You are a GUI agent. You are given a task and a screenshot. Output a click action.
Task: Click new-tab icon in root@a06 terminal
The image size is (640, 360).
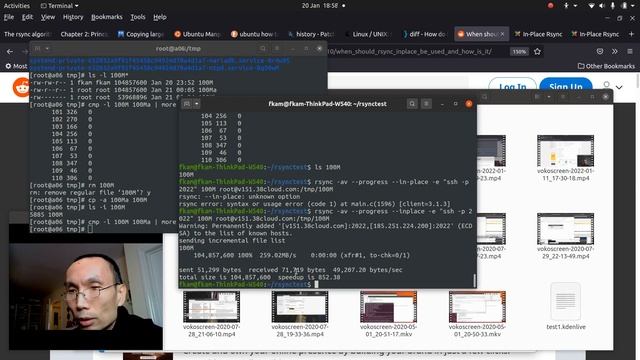pos(37,49)
